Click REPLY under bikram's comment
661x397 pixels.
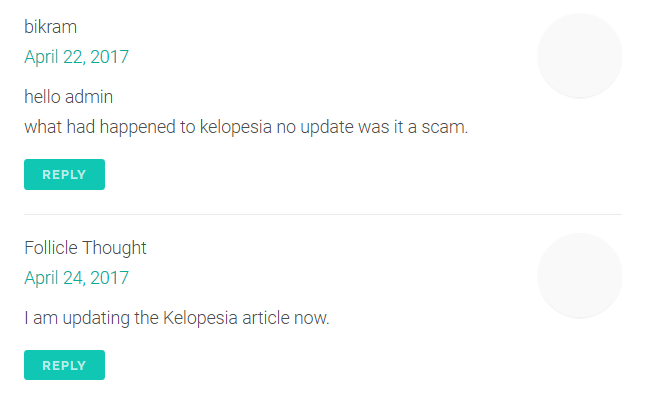coord(64,174)
